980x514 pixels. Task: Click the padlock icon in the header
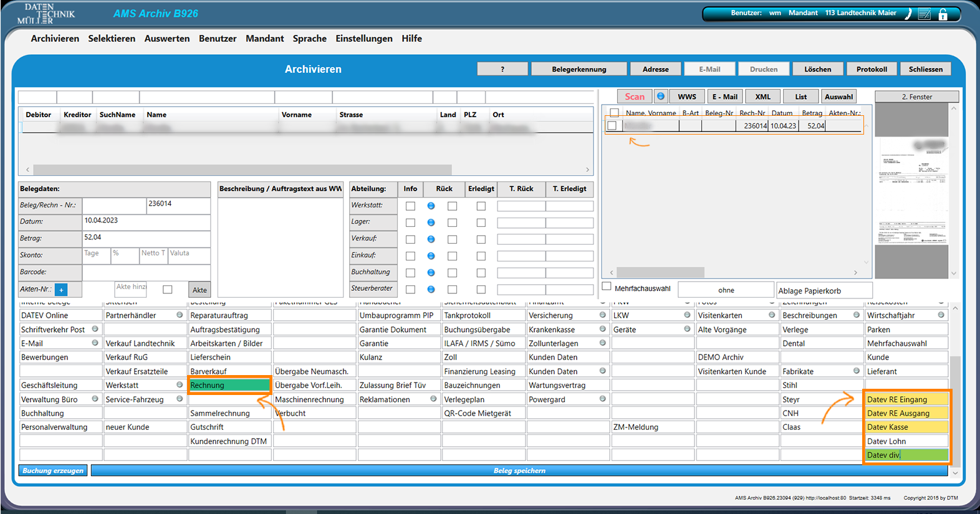tap(943, 14)
